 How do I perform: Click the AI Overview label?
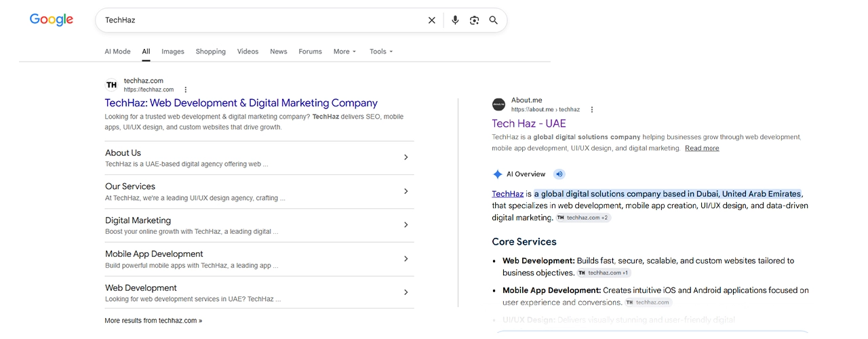(526, 174)
